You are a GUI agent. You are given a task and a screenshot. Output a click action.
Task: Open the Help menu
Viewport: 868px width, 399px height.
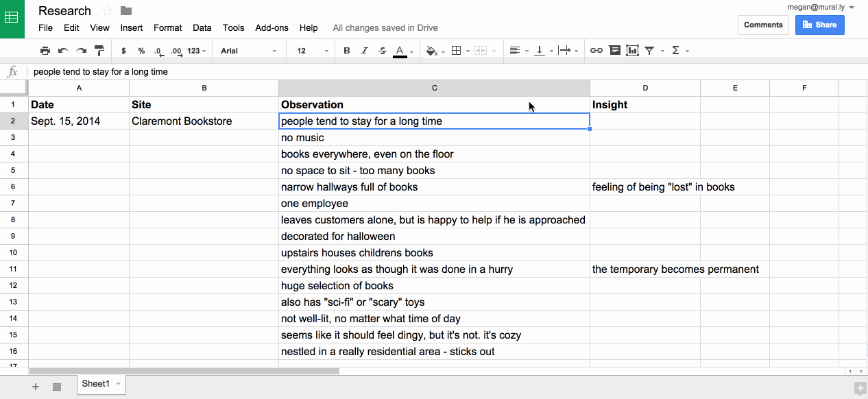pyautogui.click(x=309, y=28)
